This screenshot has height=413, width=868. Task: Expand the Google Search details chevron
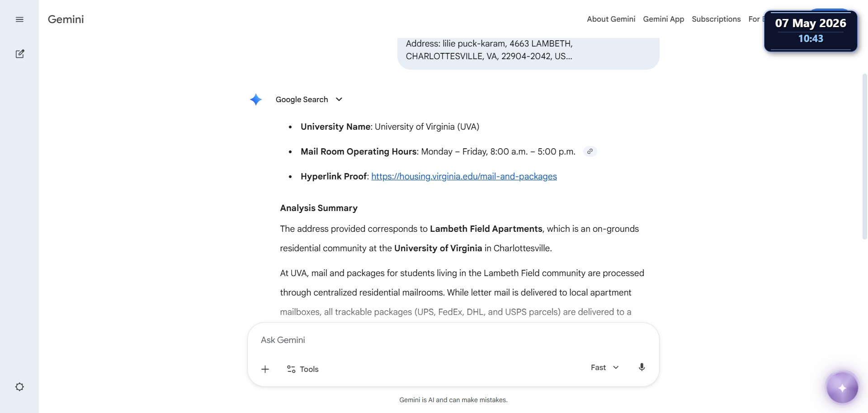coord(339,99)
